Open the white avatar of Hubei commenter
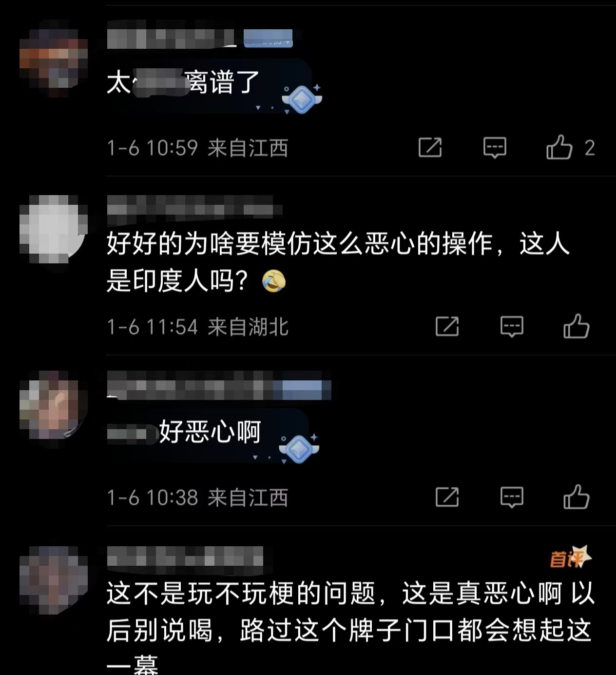Screen dimensions: 616x675 pyautogui.click(x=54, y=229)
